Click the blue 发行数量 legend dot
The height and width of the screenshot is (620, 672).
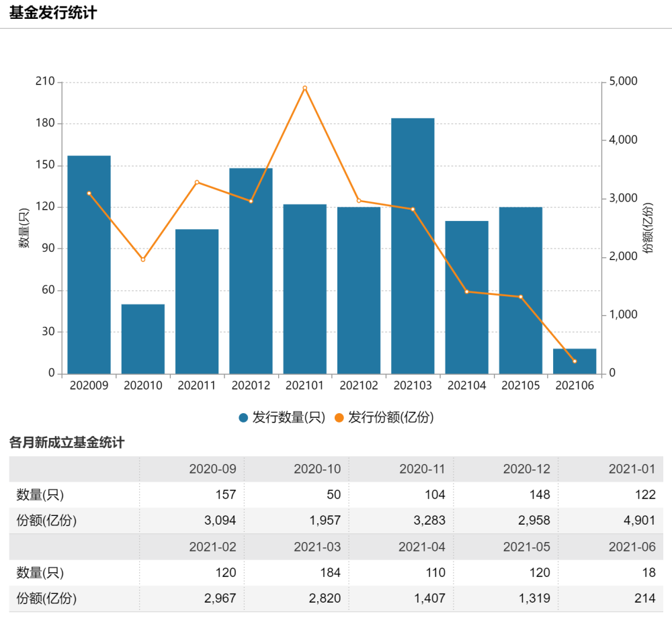pyautogui.click(x=243, y=418)
